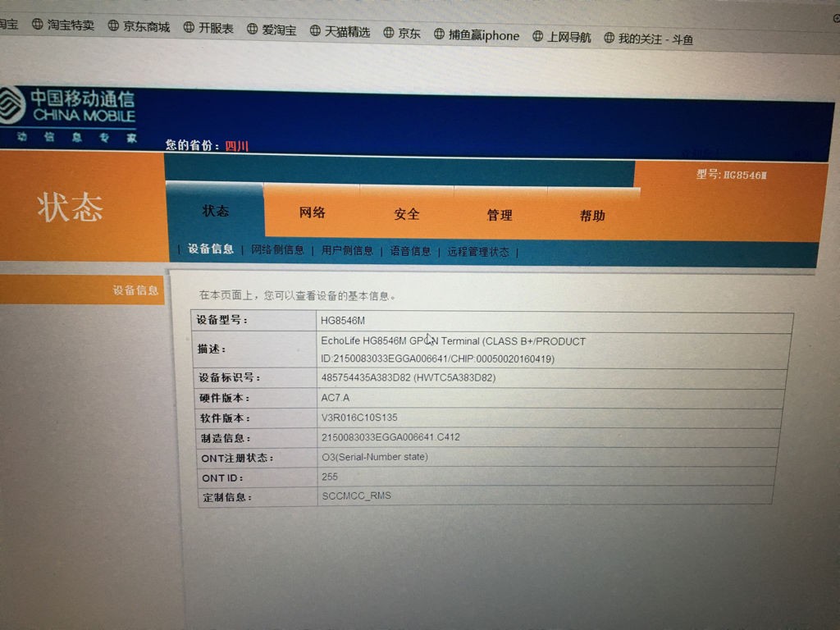Click the 硬件版本 row label
Viewport: 840px width, 630px height.
(x=225, y=398)
